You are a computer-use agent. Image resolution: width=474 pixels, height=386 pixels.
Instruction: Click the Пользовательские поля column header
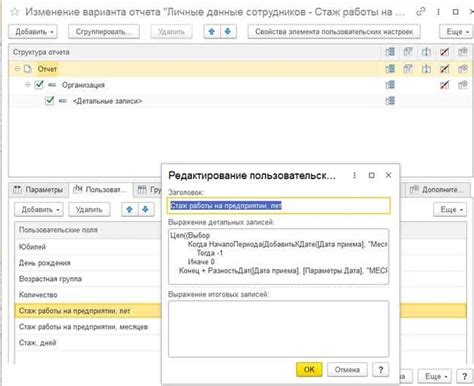pos(88,230)
